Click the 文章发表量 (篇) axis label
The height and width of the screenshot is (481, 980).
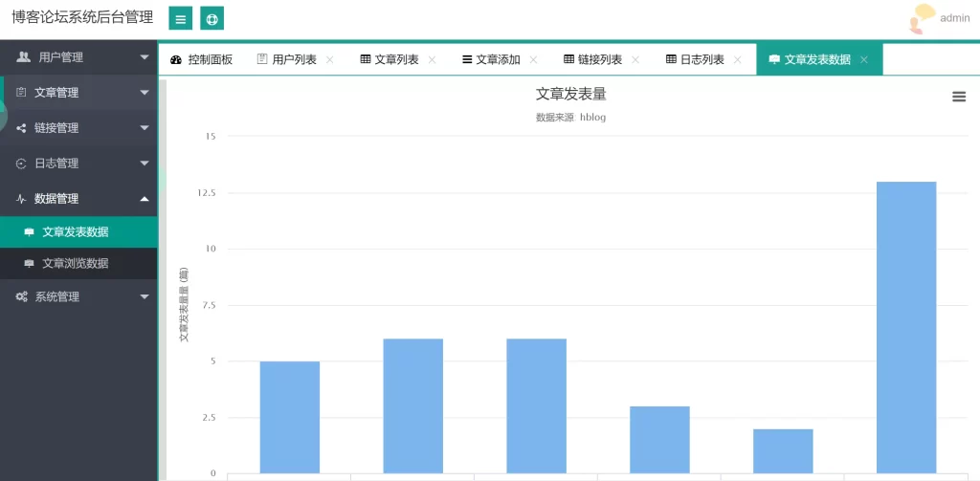184,305
